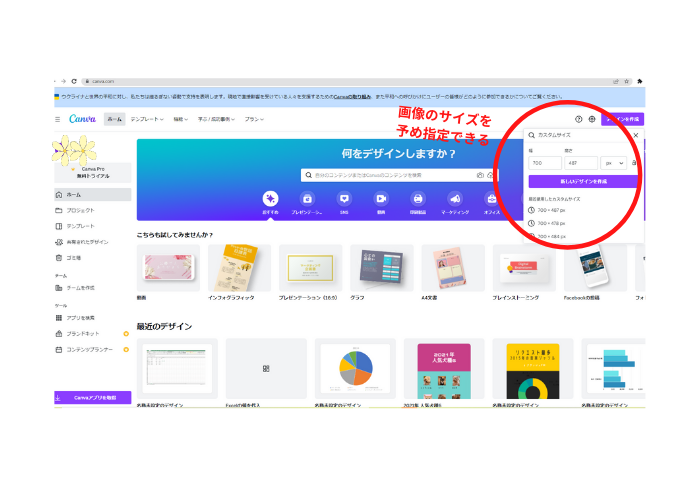Click the カスタムサイズ search field
The width and height of the screenshot is (700, 487).
[x=579, y=135]
